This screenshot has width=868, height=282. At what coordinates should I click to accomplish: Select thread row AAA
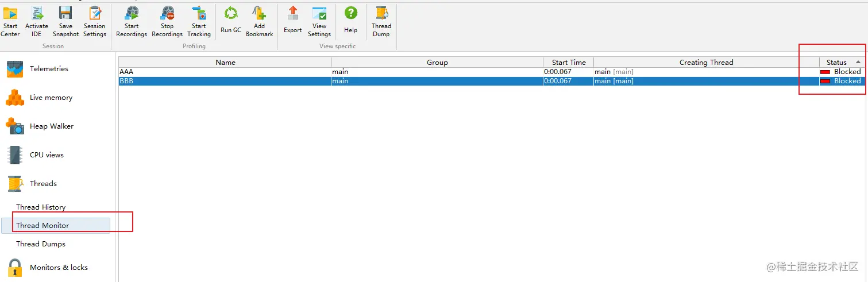click(x=491, y=72)
